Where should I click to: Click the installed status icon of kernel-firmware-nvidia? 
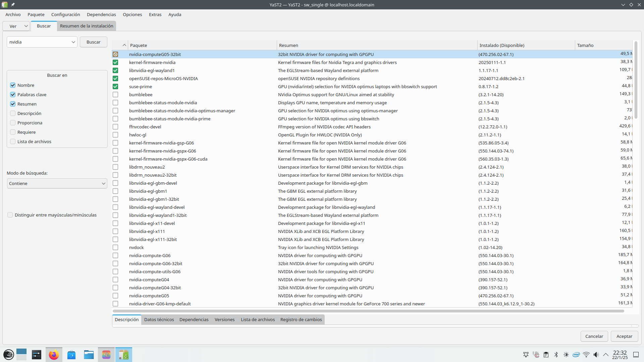[x=115, y=62]
